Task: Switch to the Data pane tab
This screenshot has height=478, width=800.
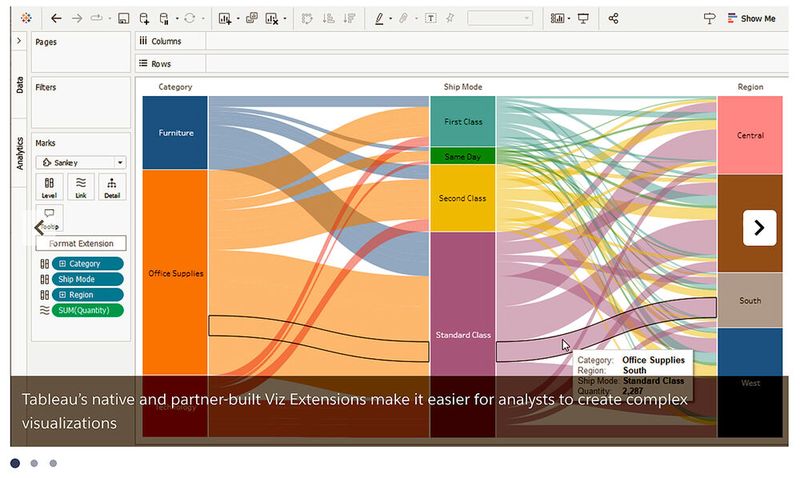Action: point(19,85)
